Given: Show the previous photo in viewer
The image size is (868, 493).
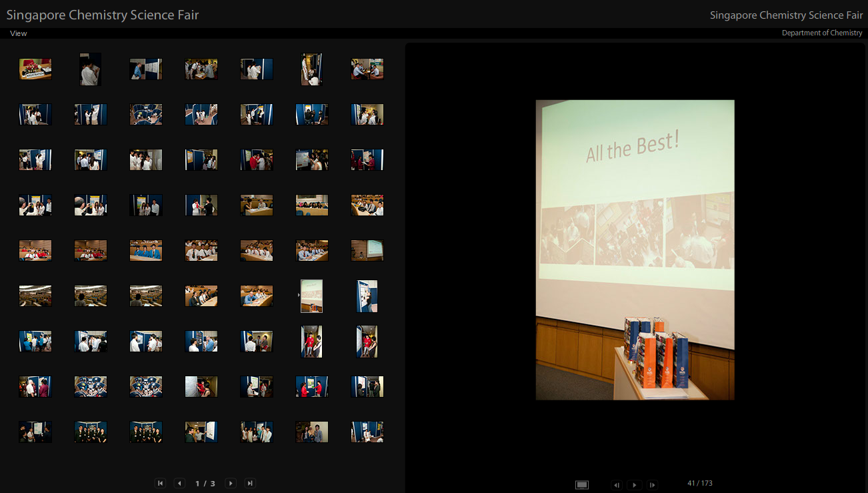Looking at the screenshot, I should coord(617,485).
